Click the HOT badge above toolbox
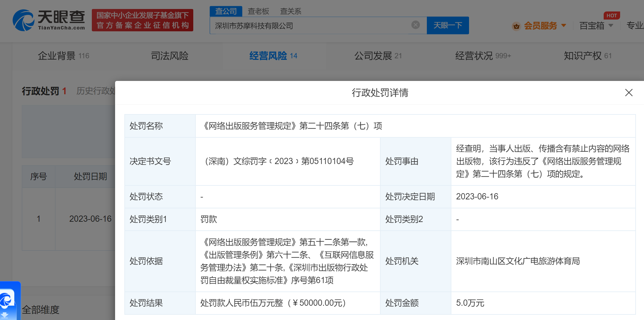The height and width of the screenshot is (320, 644). tap(611, 16)
